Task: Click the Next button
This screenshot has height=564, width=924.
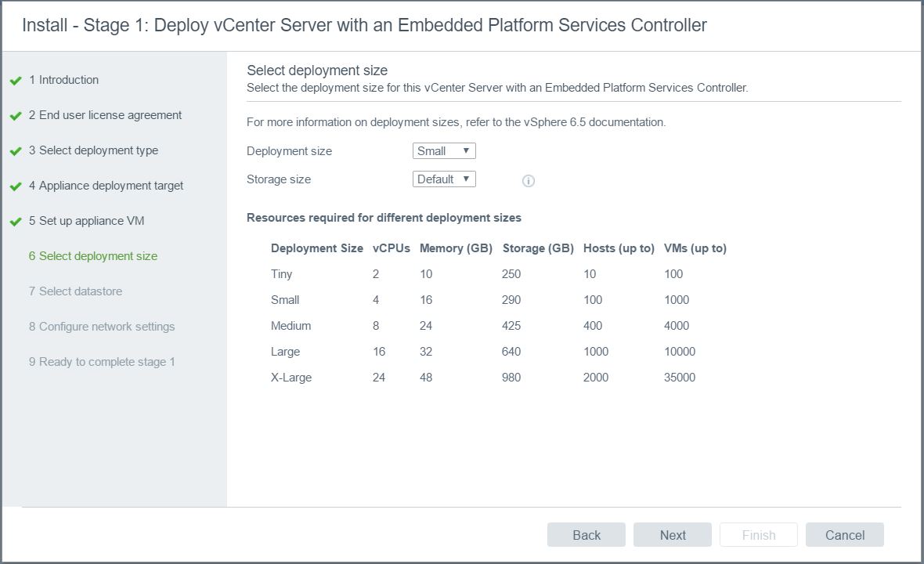Action: pyautogui.click(x=673, y=534)
